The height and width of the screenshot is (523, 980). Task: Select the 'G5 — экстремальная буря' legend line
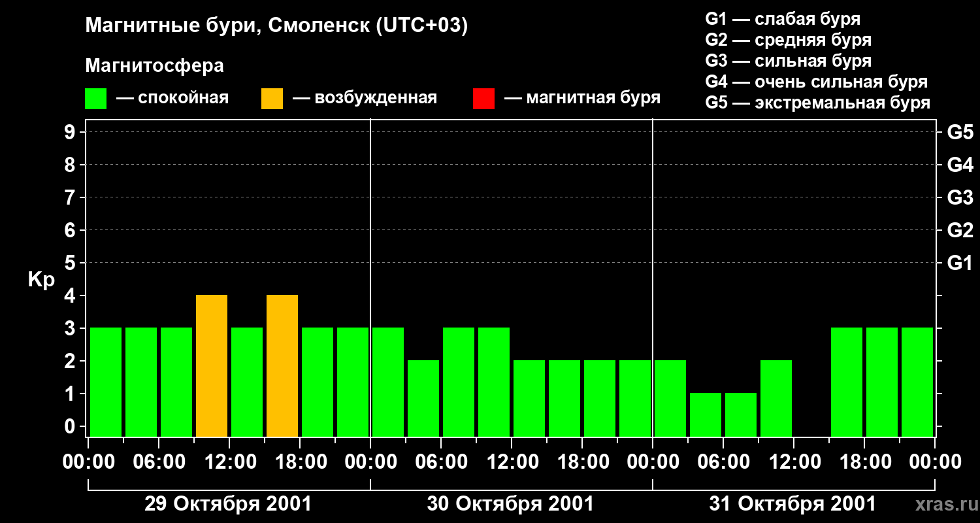click(x=818, y=103)
